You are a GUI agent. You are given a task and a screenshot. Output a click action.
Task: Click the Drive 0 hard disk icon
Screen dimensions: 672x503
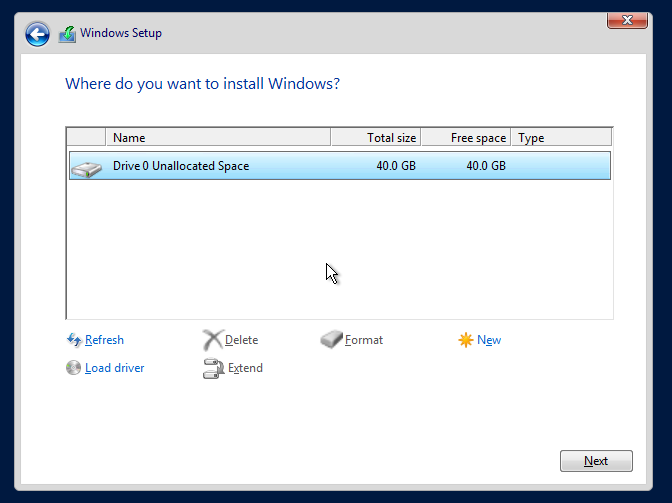[87, 169]
